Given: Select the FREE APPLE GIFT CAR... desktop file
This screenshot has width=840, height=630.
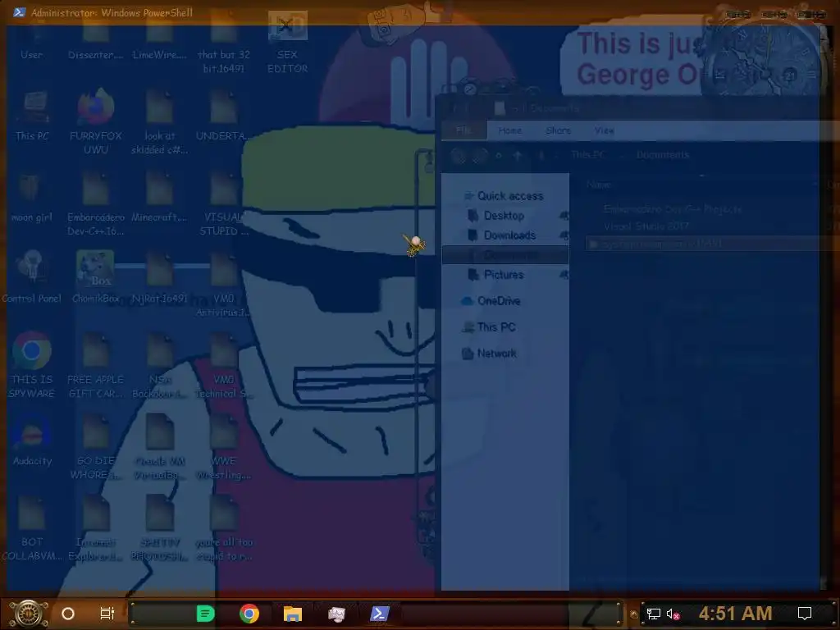Looking at the screenshot, I should point(95,365).
